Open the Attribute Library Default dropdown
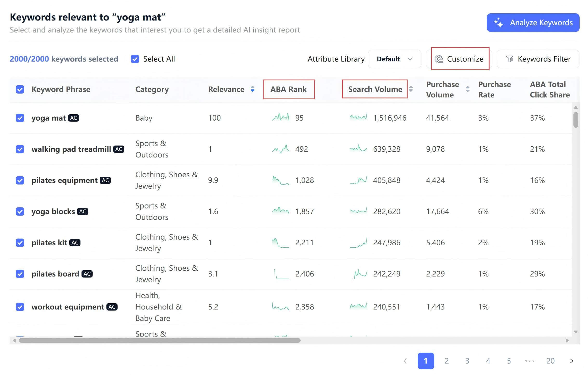The height and width of the screenshot is (375, 588). (x=394, y=59)
